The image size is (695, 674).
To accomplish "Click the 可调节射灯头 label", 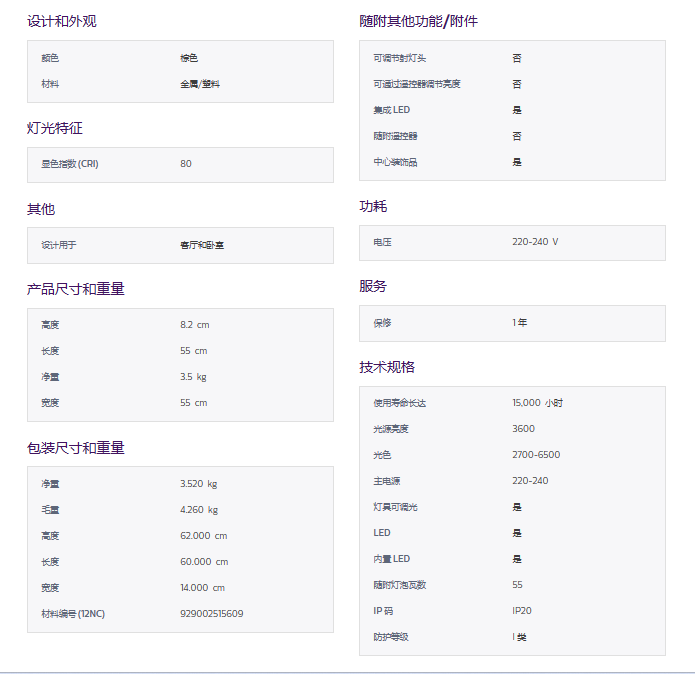I will (400, 58).
